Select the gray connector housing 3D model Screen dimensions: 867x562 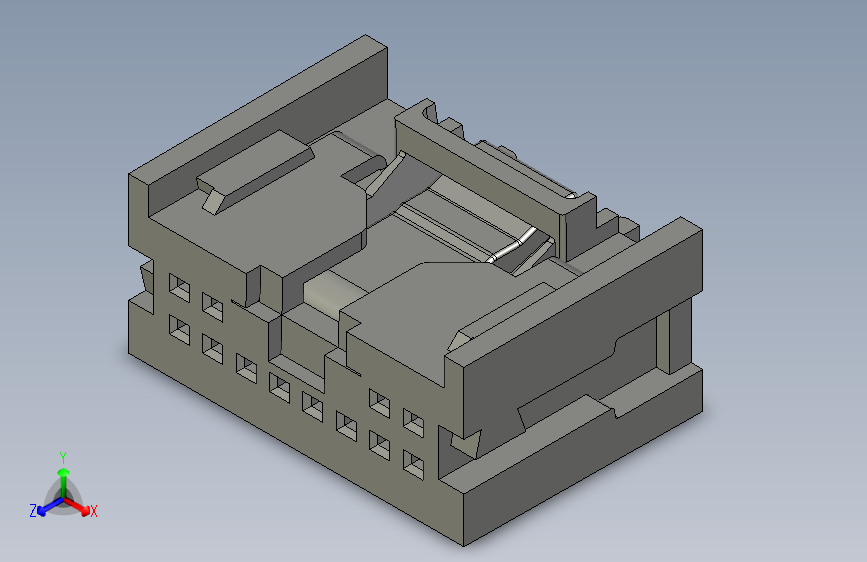coord(415,290)
